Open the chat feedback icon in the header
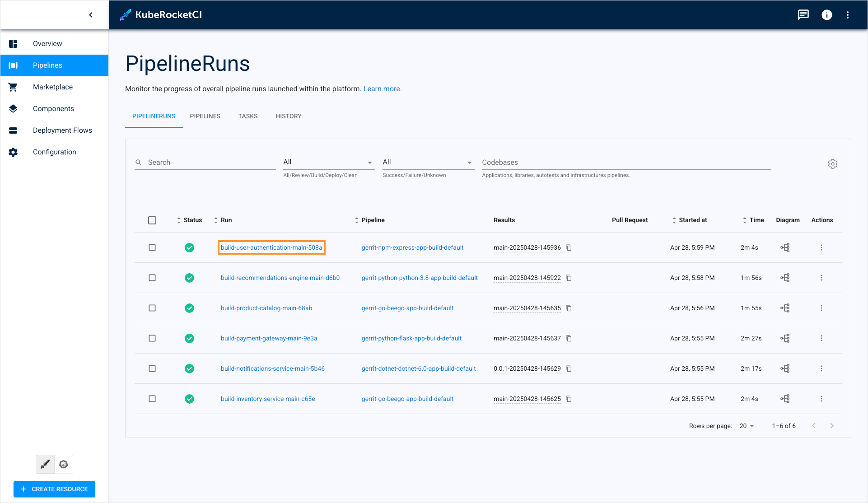 (x=803, y=14)
